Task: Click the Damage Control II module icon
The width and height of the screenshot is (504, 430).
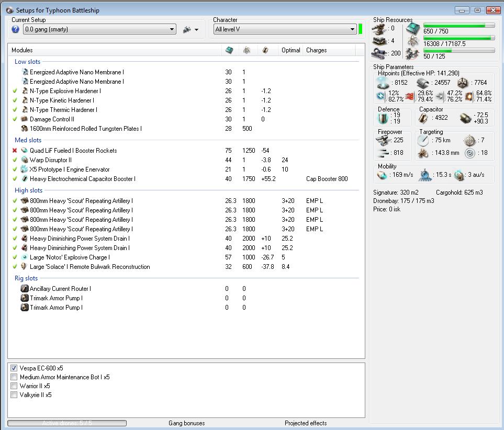Action: click(x=25, y=119)
